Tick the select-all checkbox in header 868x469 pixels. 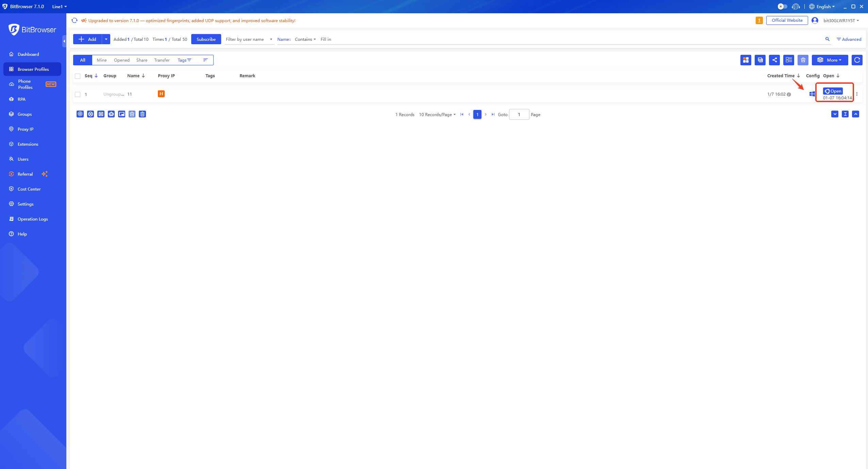point(78,76)
